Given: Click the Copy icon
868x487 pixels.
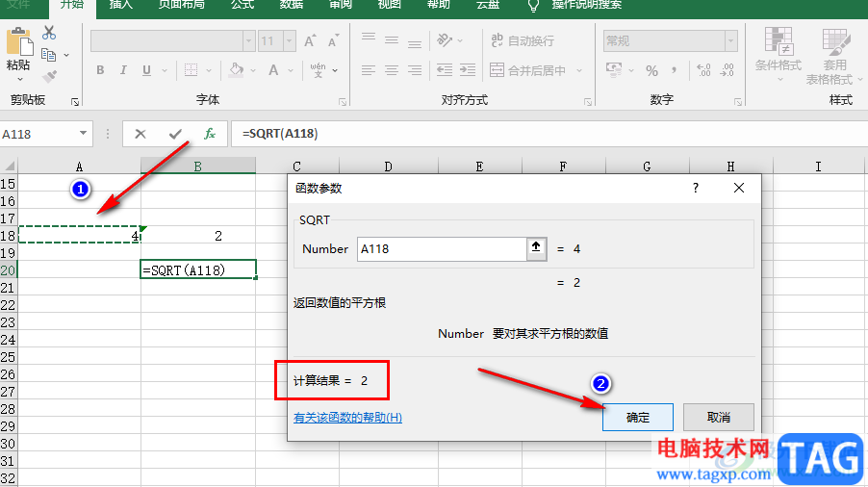Looking at the screenshot, I should (49, 55).
